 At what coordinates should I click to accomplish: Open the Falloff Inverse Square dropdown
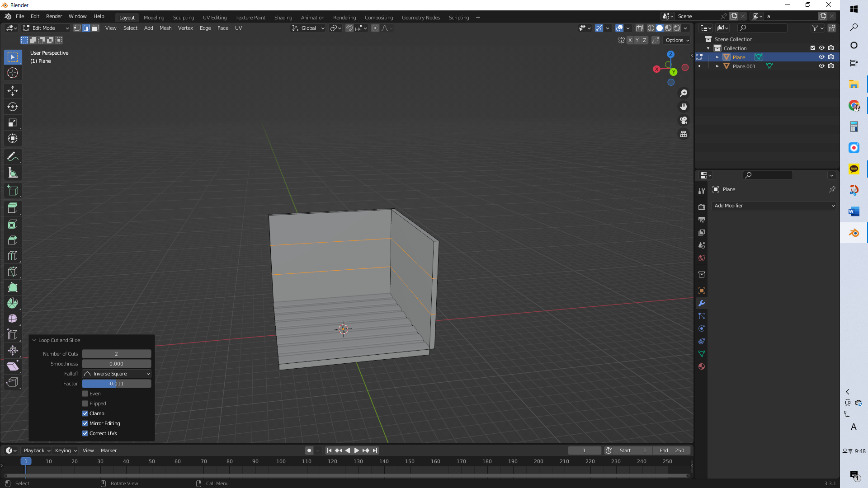pyautogui.click(x=117, y=374)
